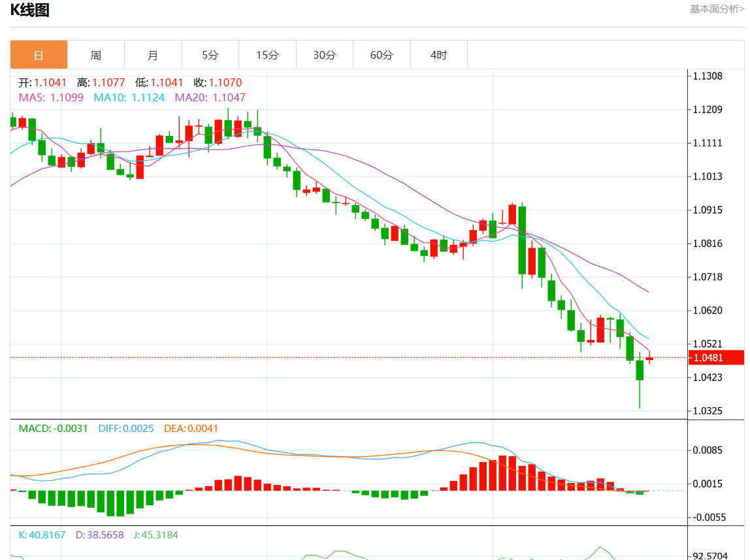Click the 1.1308 price axis label
Screen dimensions: 750x560
[708, 76]
